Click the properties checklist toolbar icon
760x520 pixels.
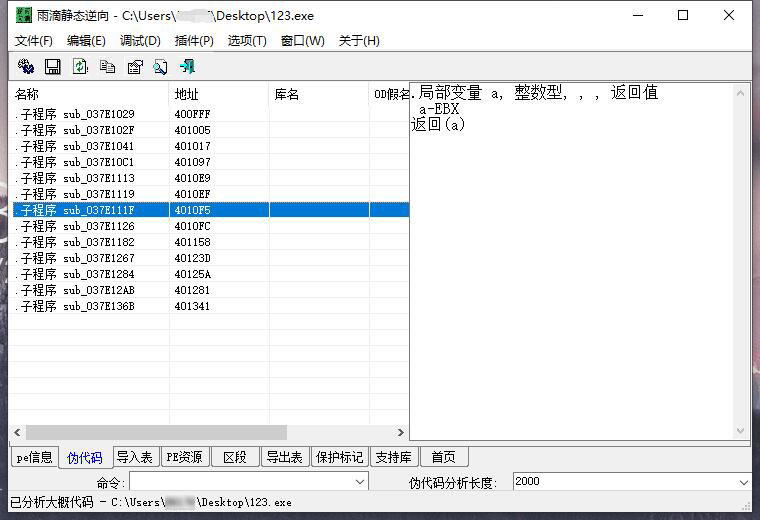[x=134, y=67]
